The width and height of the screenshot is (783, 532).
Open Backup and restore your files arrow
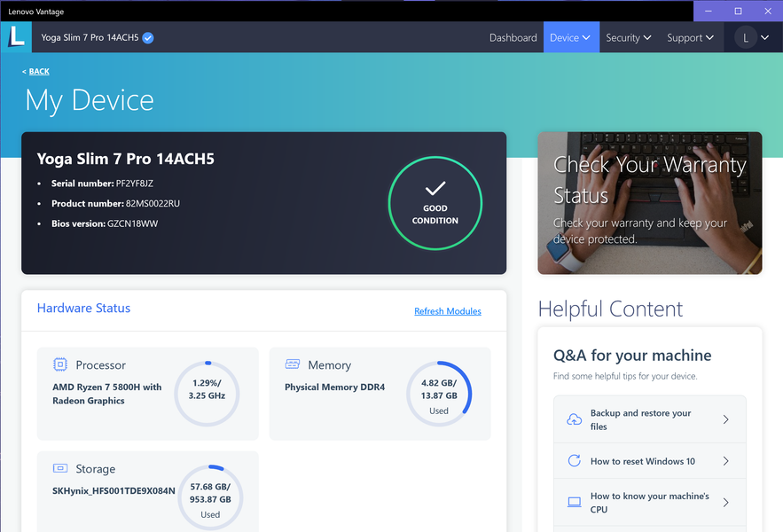click(x=726, y=419)
